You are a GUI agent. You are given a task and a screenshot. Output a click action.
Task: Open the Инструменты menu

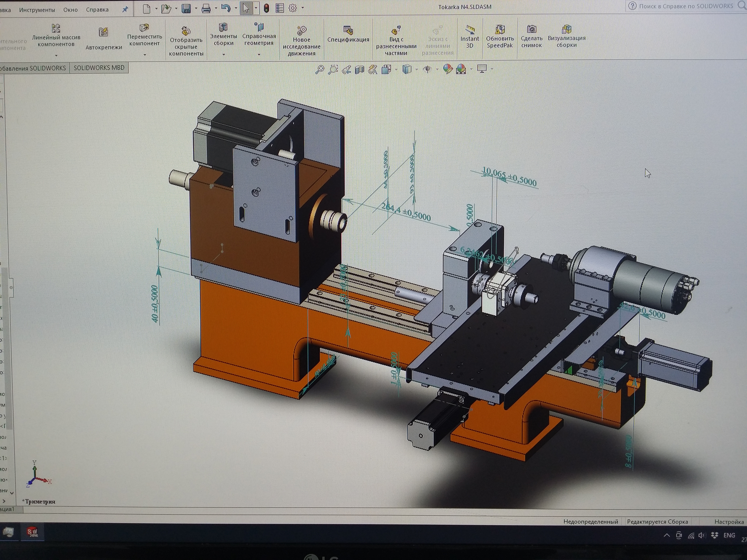37,10
